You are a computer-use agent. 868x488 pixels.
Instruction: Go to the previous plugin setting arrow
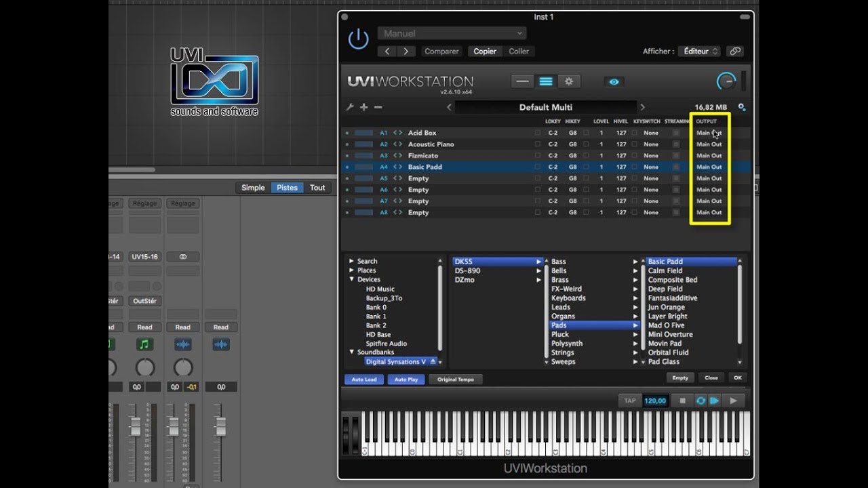(387, 52)
